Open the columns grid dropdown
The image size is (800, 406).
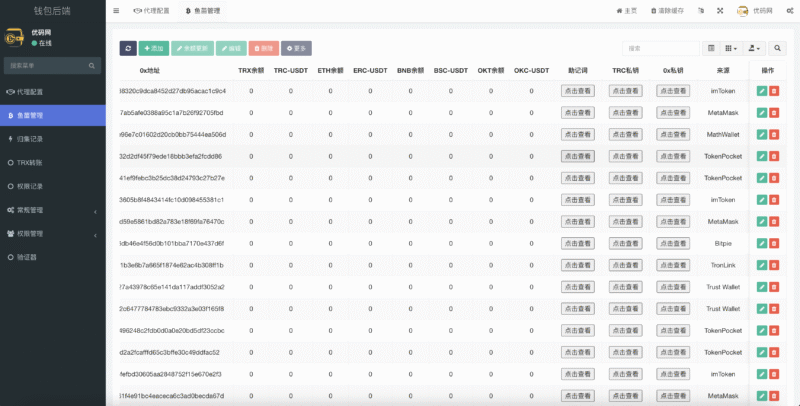(x=731, y=48)
